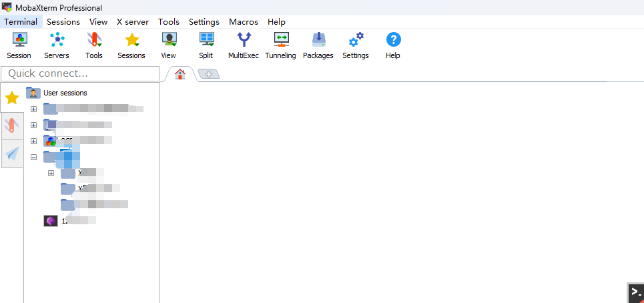Expand the second blurred session folder
The width and height of the screenshot is (644, 303).
pos(33,125)
